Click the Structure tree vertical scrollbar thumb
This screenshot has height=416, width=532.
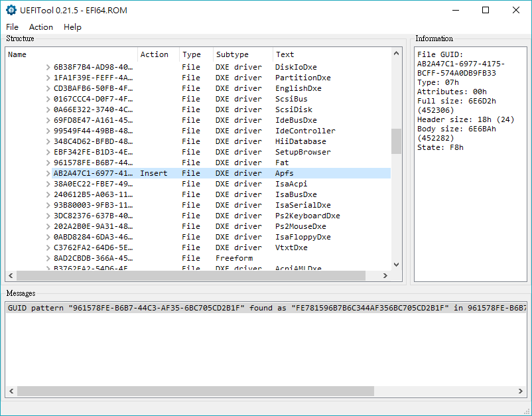(396, 141)
